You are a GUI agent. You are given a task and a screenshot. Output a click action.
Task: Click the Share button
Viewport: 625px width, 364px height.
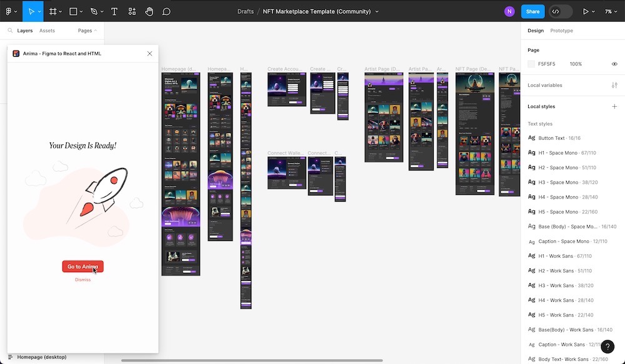pyautogui.click(x=532, y=11)
